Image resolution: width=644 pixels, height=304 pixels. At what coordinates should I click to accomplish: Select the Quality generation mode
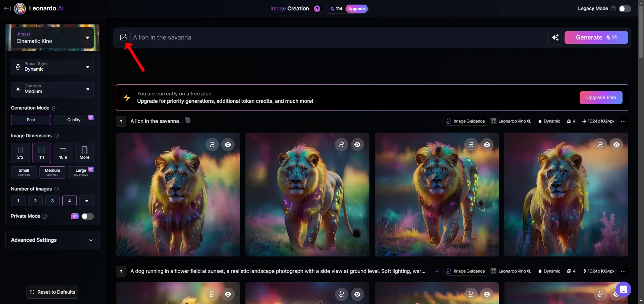click(x=74, y=120)
